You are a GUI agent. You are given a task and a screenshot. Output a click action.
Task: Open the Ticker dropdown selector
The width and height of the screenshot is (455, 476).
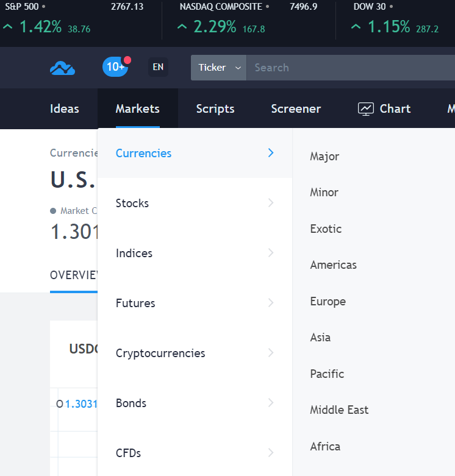(x=218, y=68)
